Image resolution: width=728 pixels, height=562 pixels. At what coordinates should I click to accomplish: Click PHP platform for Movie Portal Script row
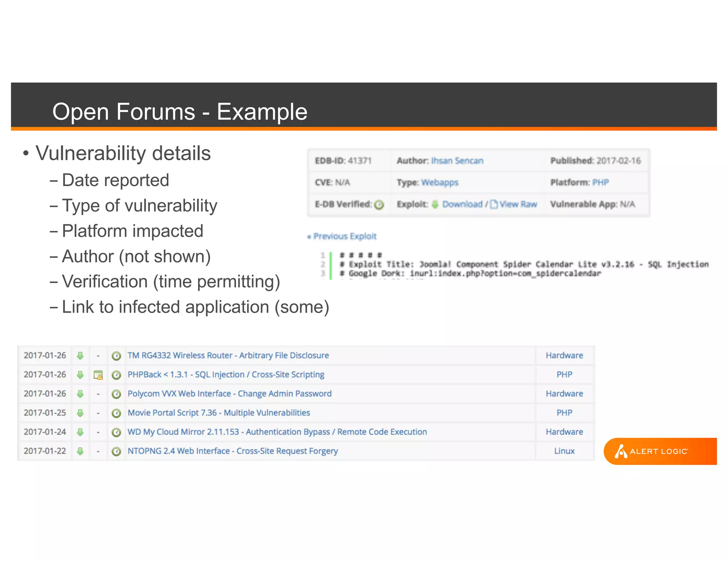(x=564, y=413)
